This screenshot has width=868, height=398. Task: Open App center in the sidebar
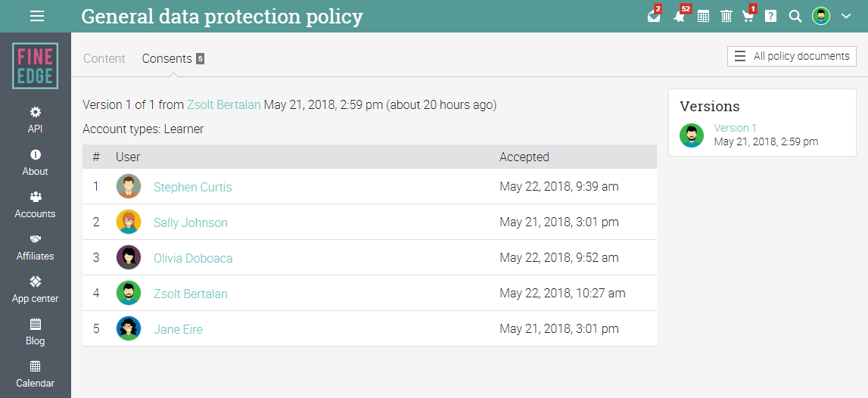pos(36,289)
